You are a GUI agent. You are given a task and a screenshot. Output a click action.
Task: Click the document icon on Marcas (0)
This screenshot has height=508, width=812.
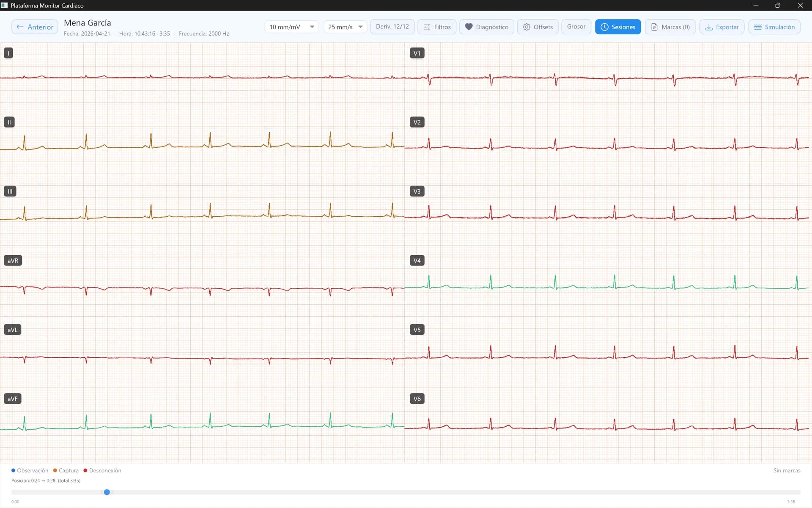click(x=654, y=27)
